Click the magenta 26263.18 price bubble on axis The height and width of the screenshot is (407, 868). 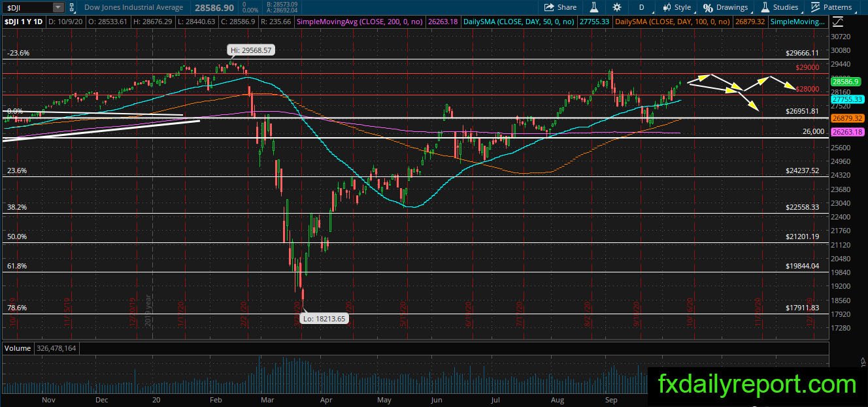pos(846,132)
